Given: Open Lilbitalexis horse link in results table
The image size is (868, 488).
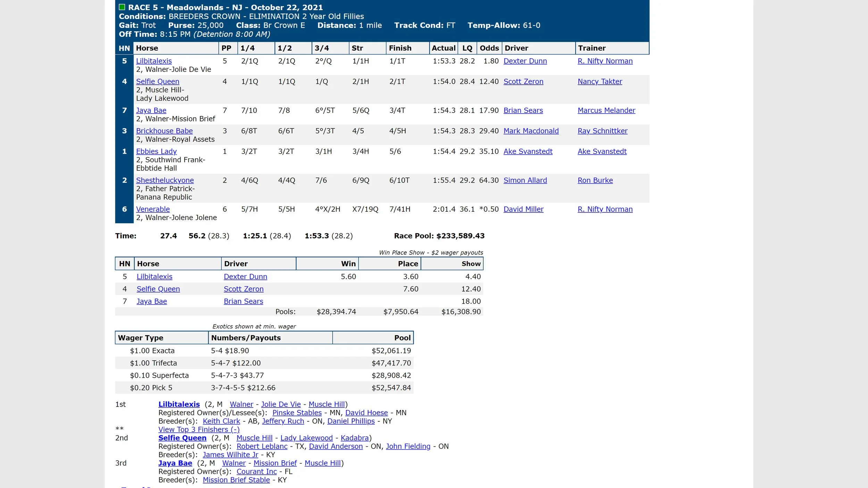Looking at the screenshot, I should pyautogui.click(x=154, y=61).
